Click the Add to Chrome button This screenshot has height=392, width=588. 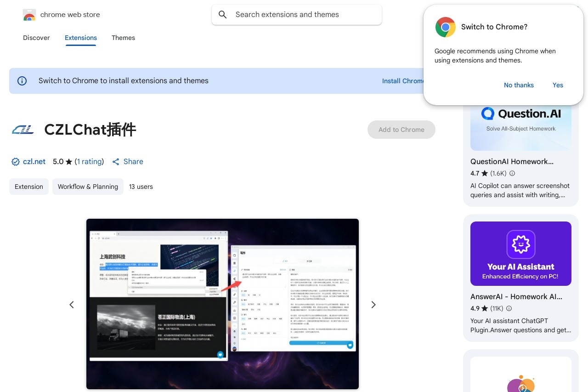coord(401,130)
